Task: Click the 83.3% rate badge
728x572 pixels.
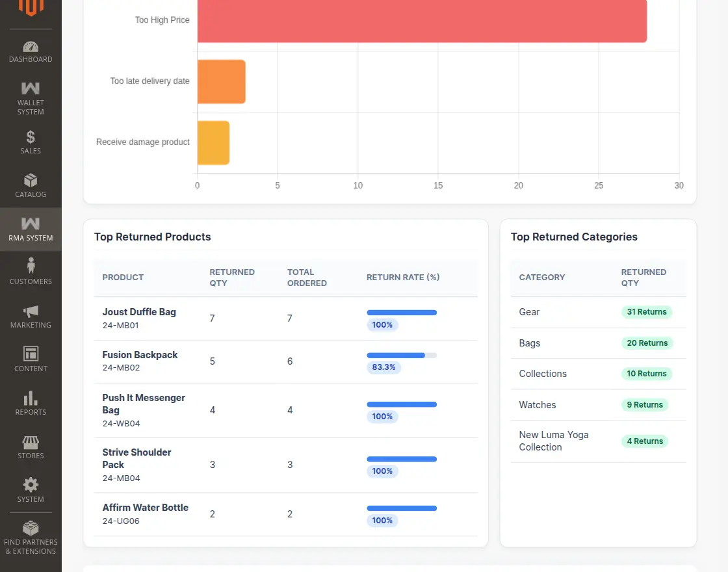Action: pos(383,367)
